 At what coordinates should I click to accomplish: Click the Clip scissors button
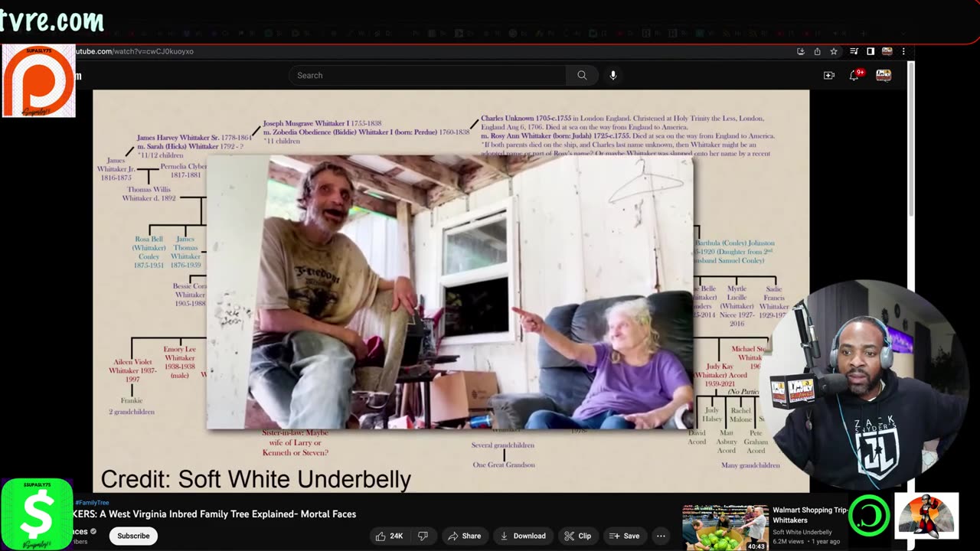click(x=578, y=536)
